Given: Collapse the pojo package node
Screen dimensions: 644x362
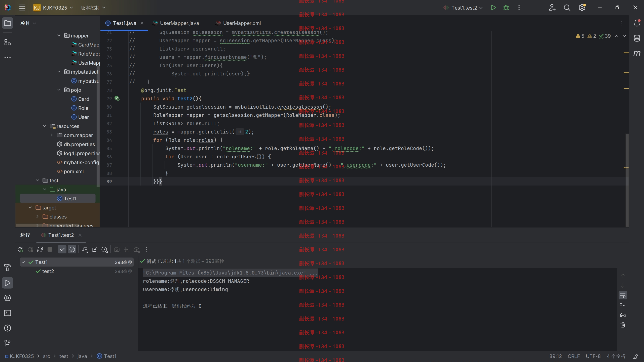Looking at the screenshot, I should click(x=59, y=90).
